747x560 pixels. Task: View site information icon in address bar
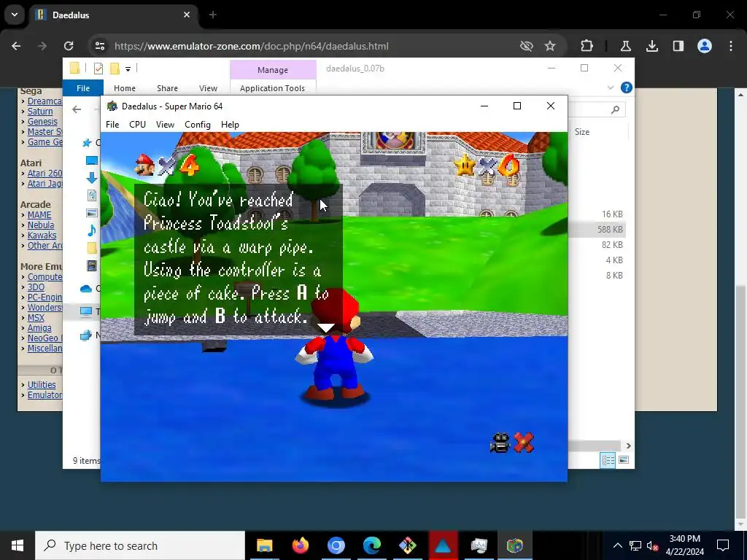tap(99, 46)
